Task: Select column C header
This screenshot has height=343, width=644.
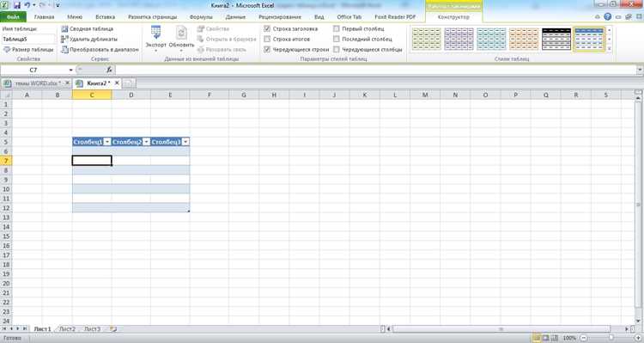Action: [x=92, y=95]
